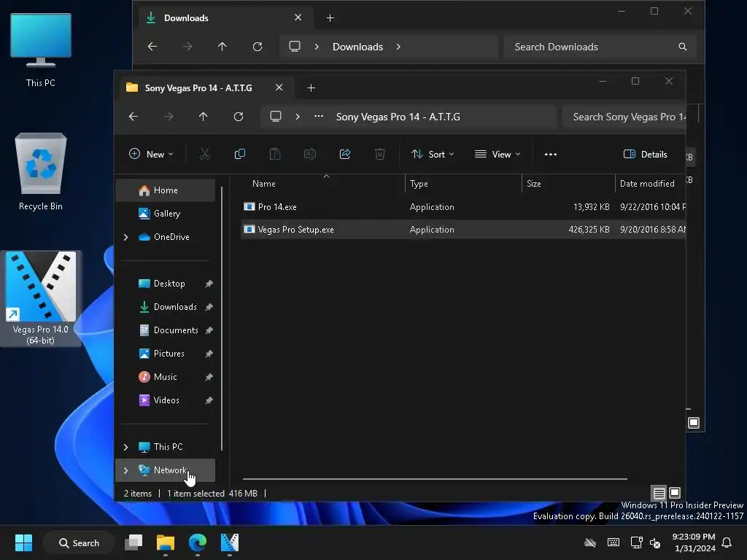Switch to the large thumbnails layout icon in the status bar
The height and width of the screenshot is (560, 747).
click(x=675, y=493)
